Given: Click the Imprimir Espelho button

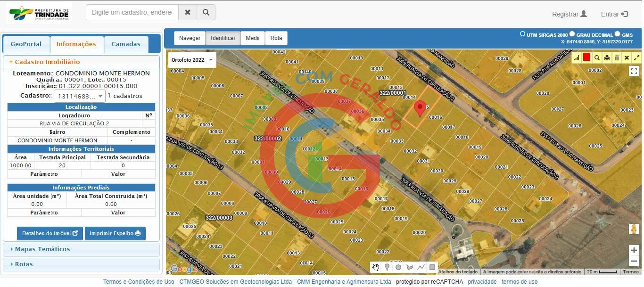Looking at the screenshot, I should tap(115, 233).
